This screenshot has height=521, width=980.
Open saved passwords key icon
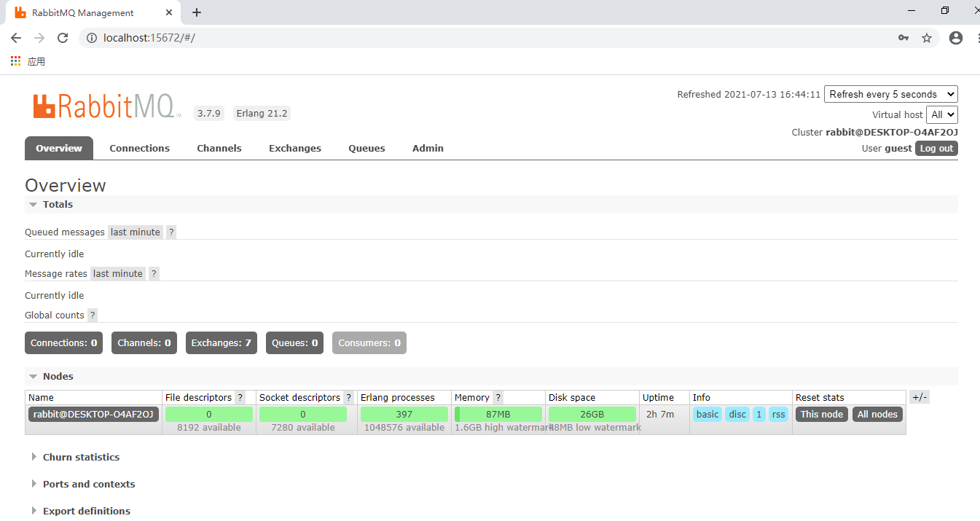(x=903, y=38)
